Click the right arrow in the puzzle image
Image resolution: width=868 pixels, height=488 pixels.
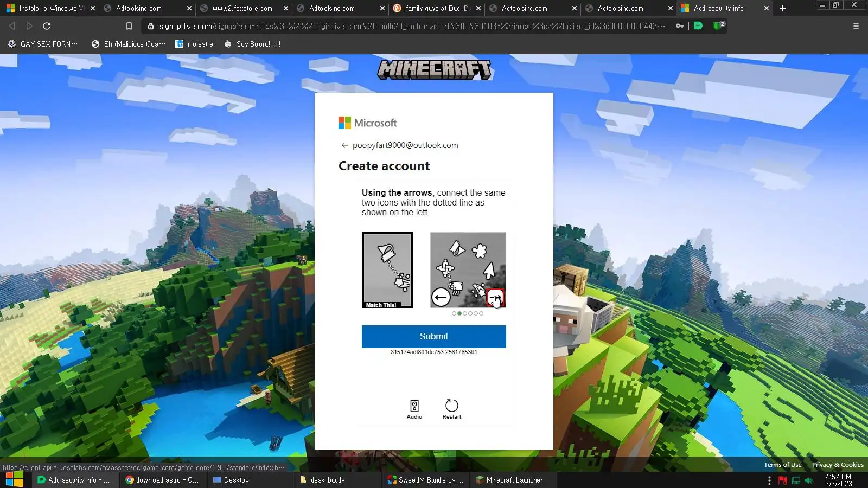pyautogui.click(x=495, y=297)
